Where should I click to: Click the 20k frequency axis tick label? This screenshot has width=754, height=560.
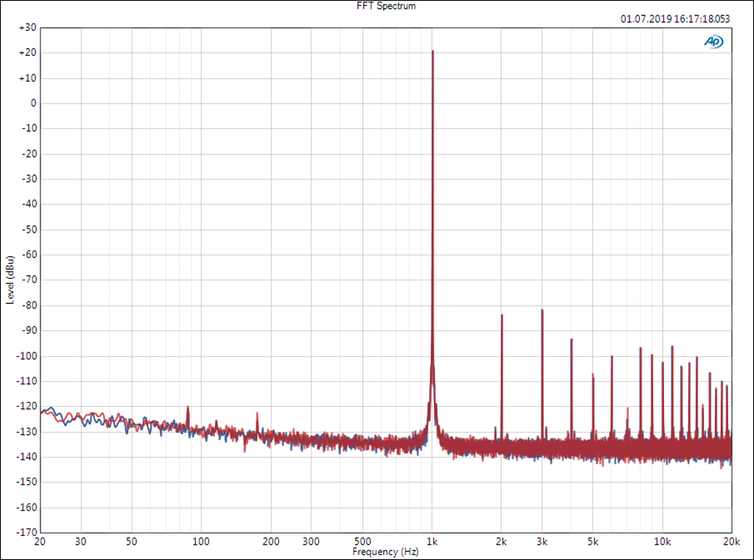click(730, 541)
